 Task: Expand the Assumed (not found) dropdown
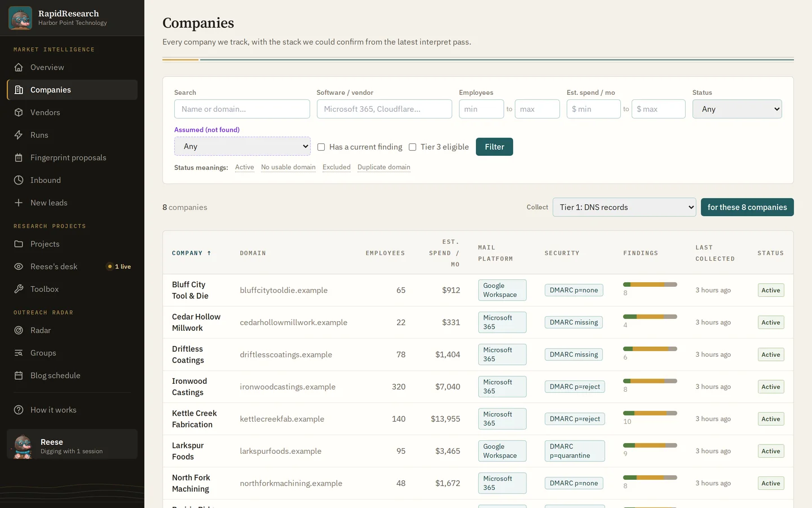click(x=242, y=146)
